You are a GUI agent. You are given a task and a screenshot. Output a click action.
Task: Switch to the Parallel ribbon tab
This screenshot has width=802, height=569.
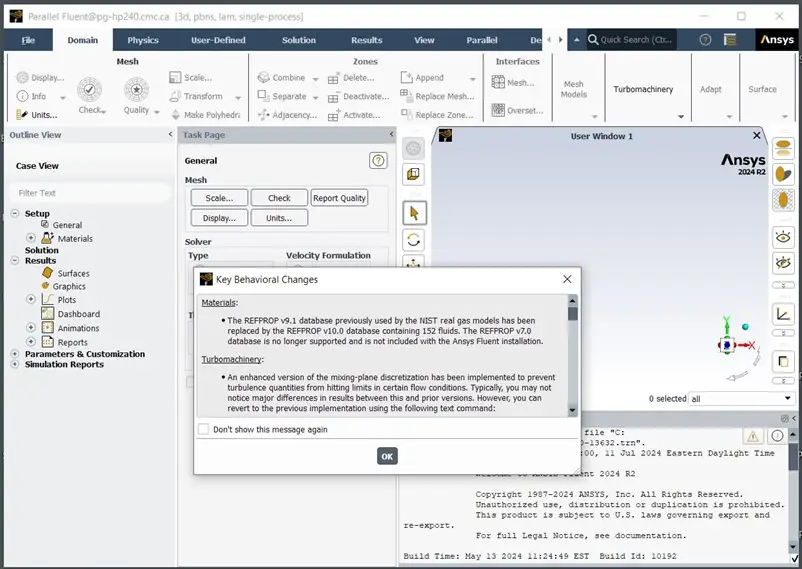click(481, 40)
